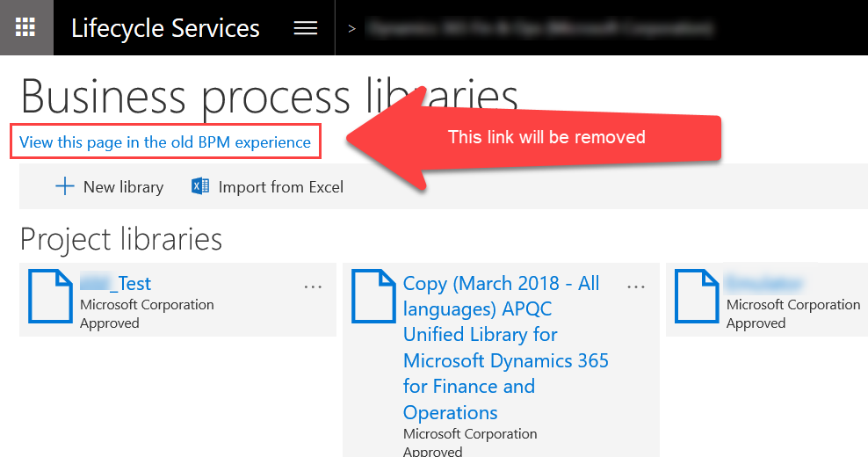Click the APQC Unified Library document icon
The height and width of the screenshot is (457, 868).
click(x=374, y=296)
